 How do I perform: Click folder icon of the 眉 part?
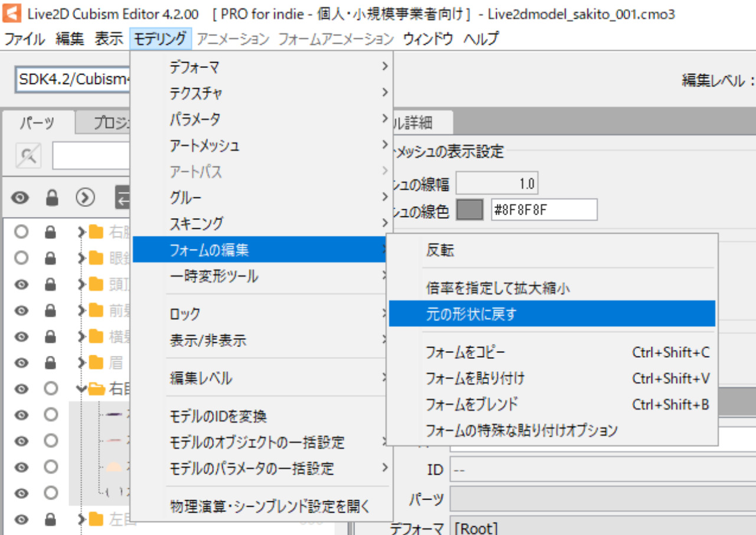tap(96, 362)
